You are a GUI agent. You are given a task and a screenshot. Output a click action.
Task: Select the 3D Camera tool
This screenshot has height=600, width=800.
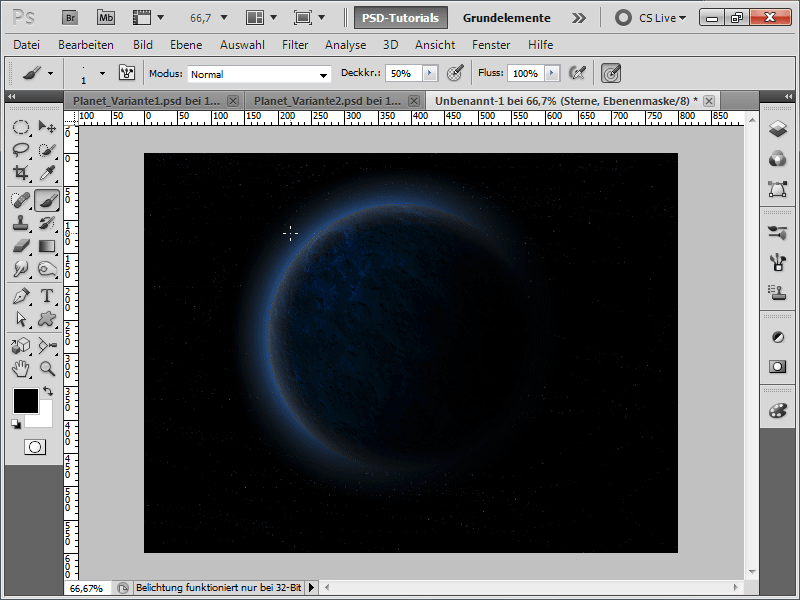tap(47, 346)
